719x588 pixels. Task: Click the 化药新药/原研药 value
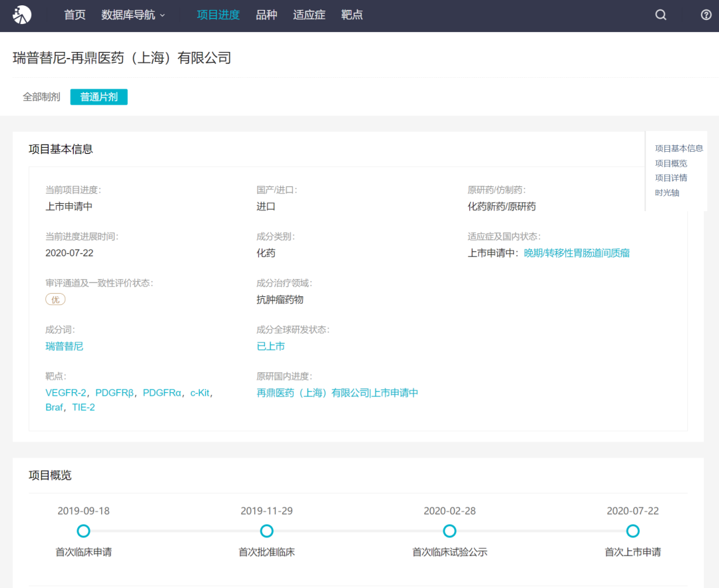point(502,206)
